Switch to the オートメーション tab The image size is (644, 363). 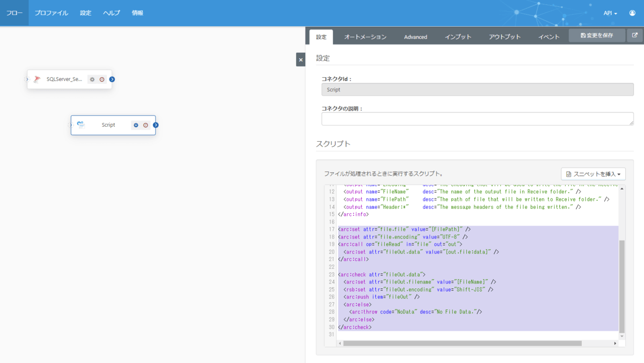[365, 37]
